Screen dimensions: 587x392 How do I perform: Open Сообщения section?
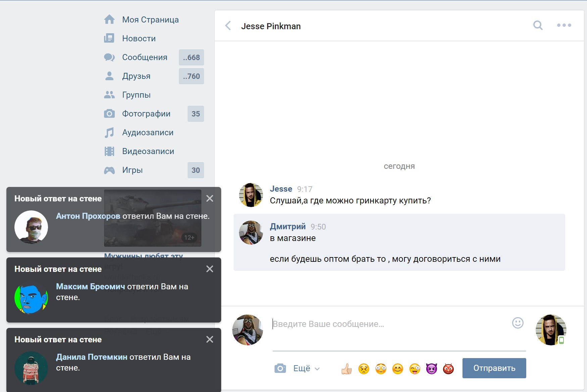pos(145,57)
